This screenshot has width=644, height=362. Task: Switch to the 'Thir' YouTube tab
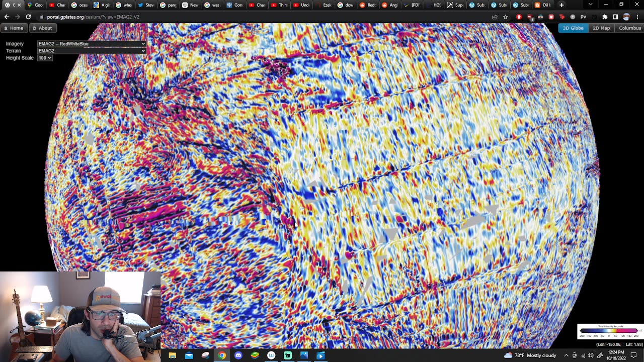tap(279, 5)
